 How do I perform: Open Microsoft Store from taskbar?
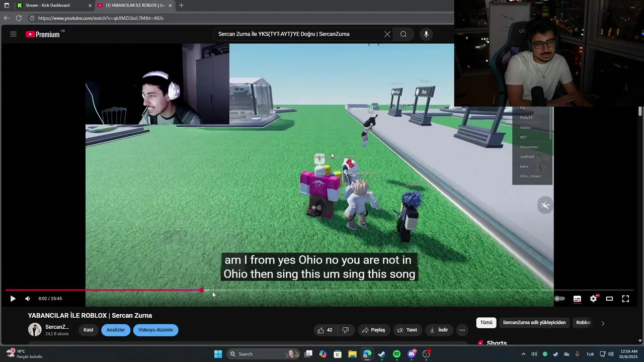(x=338, y=354)
